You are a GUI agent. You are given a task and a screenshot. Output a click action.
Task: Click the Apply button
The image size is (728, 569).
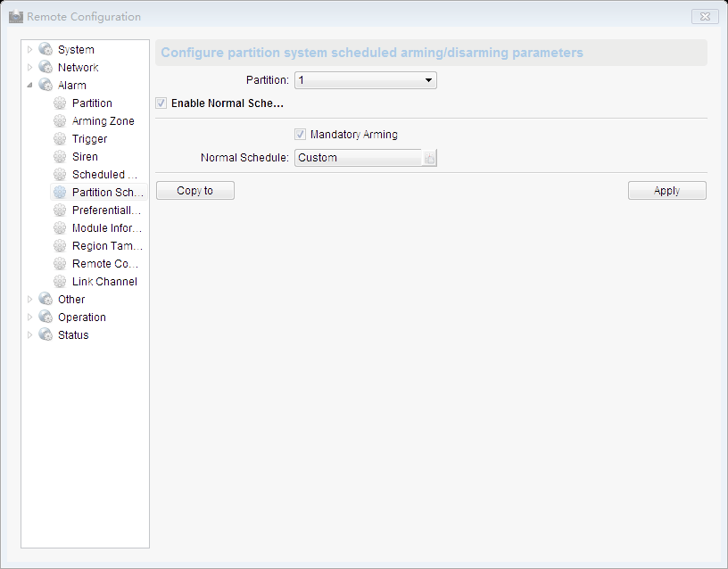point(666,190)
